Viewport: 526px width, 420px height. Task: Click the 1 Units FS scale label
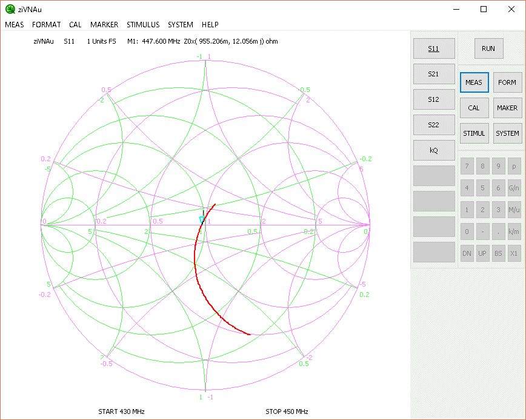tap(101, 41)
